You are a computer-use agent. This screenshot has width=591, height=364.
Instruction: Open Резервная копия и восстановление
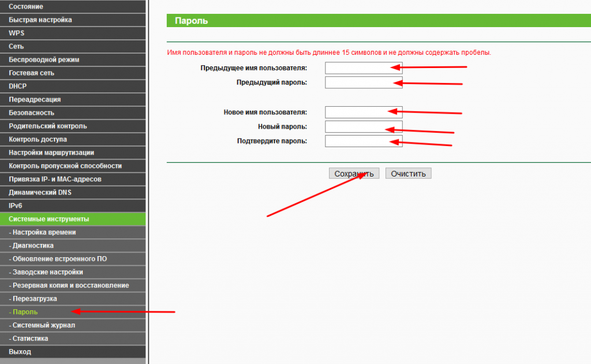pyautogui.click(x=73, y=285)
